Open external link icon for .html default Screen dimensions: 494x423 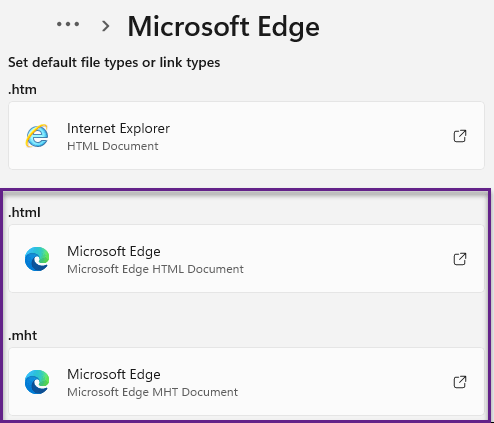[x=460, y=259]
